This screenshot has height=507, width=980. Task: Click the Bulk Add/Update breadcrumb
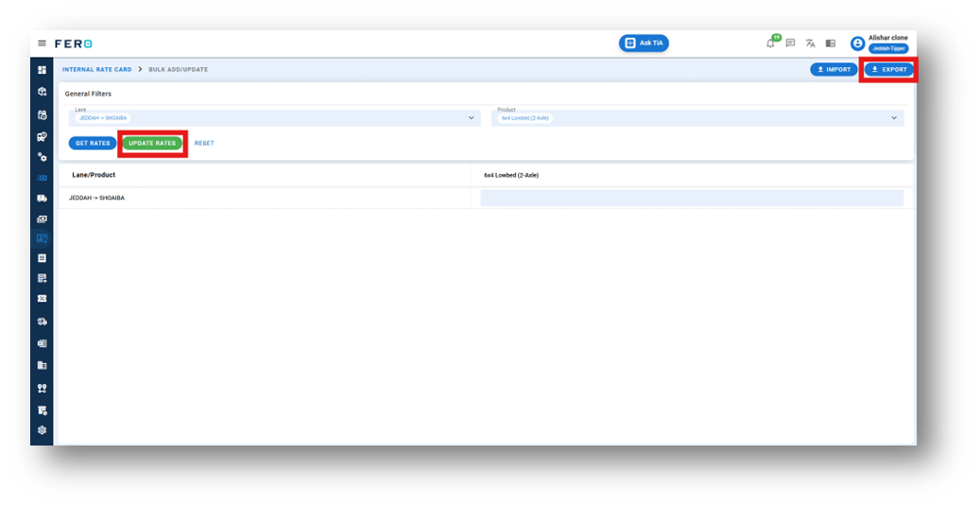(x=178, y=69)
